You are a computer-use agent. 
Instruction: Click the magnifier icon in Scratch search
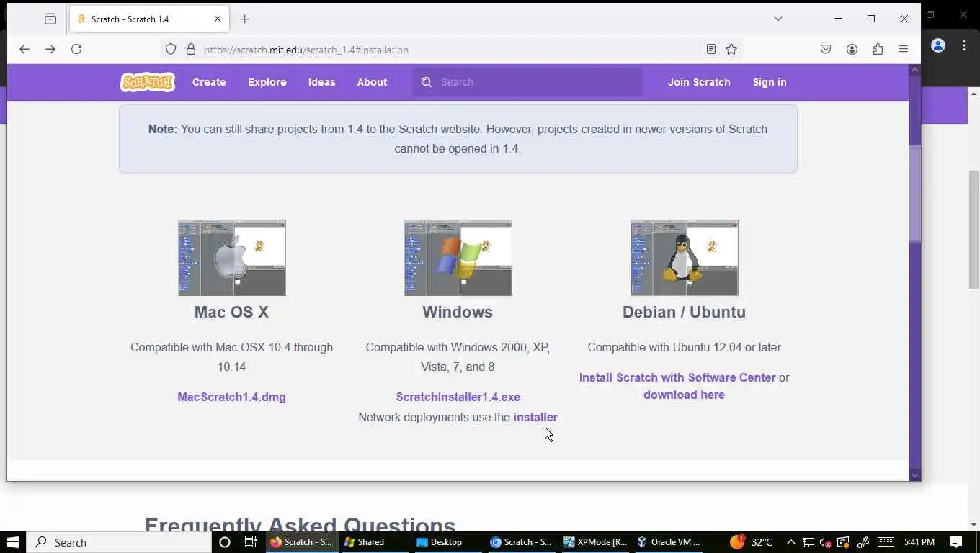tap(427, 82)
